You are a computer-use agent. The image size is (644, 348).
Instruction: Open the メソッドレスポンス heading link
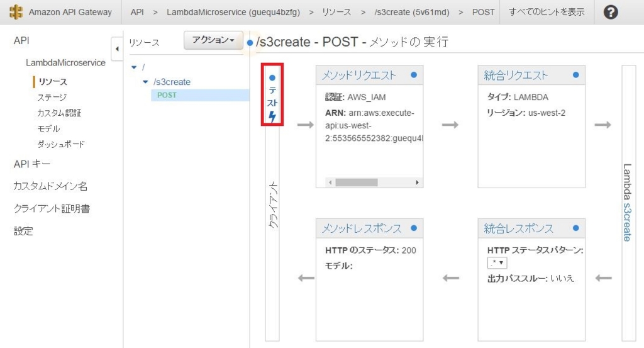point(362,228)
